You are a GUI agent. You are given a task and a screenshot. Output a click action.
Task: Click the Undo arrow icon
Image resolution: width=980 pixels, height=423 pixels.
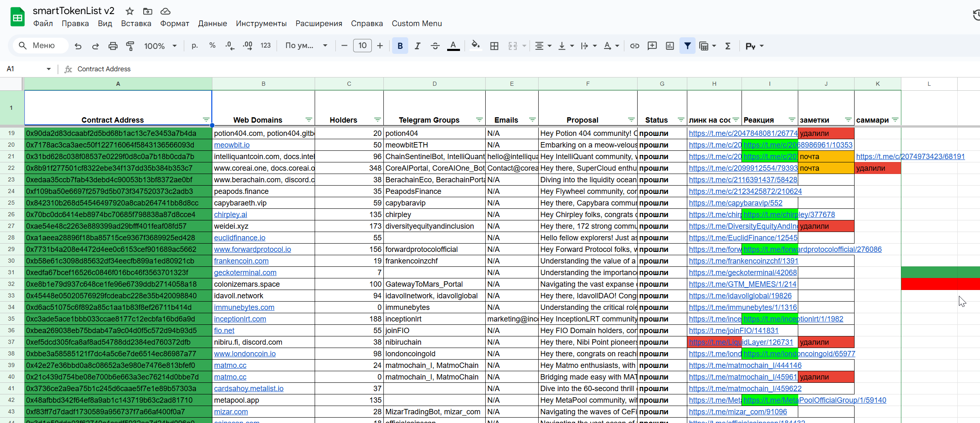[78, 46]
